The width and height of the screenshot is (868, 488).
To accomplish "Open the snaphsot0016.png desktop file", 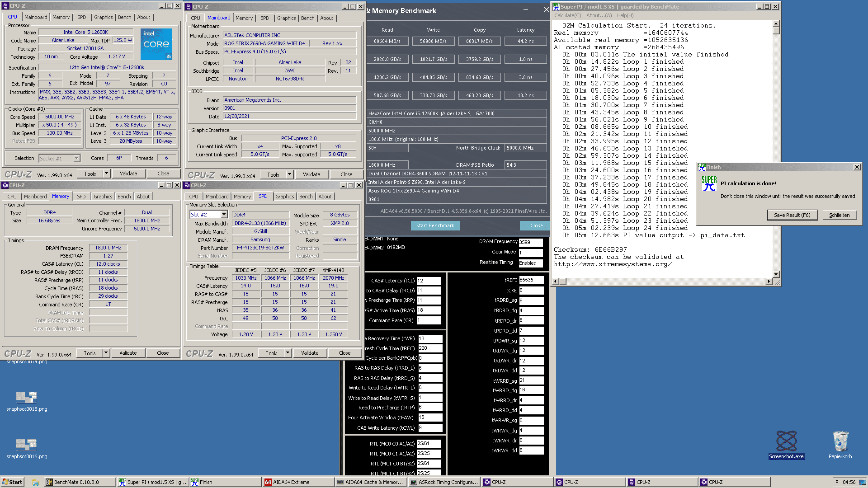I will [26, 445].
